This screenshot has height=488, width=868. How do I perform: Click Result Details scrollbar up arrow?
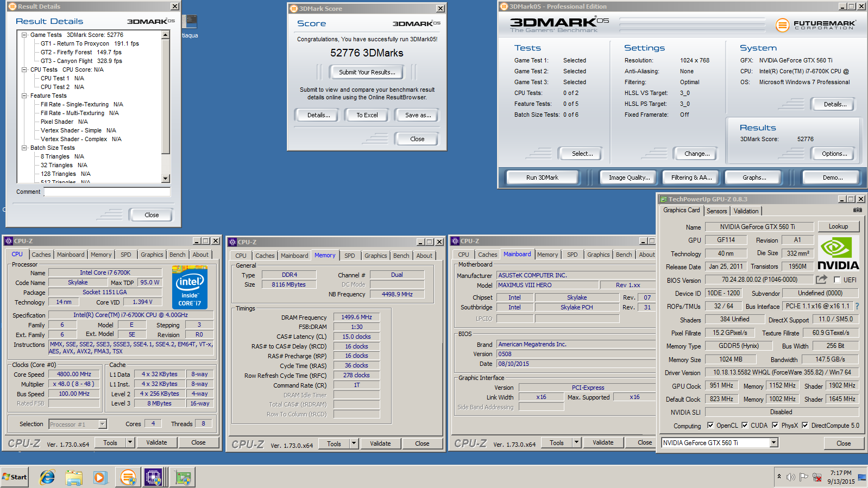coord(166,35)
